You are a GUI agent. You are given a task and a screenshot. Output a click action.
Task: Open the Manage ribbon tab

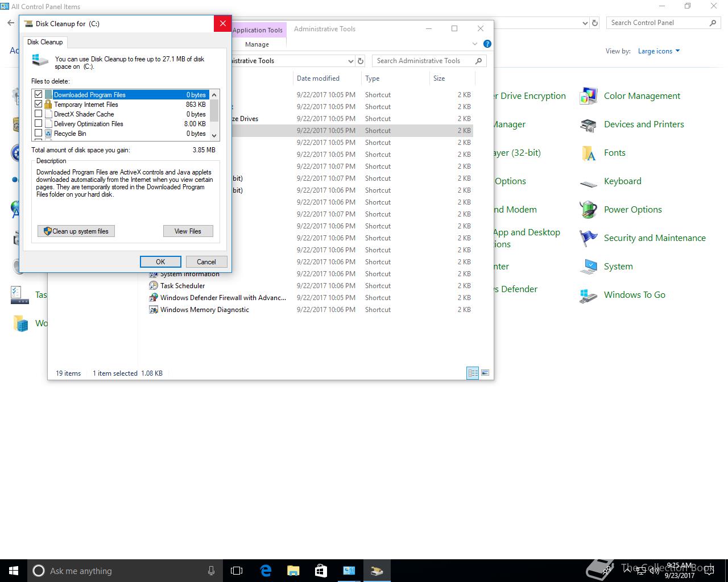point(257,44)
